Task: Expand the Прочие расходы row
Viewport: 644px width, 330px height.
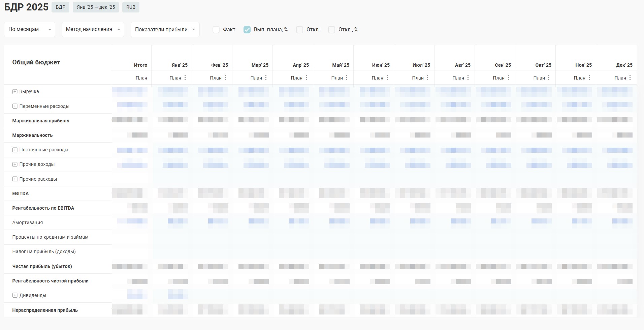Action: (x=15, y=179)
